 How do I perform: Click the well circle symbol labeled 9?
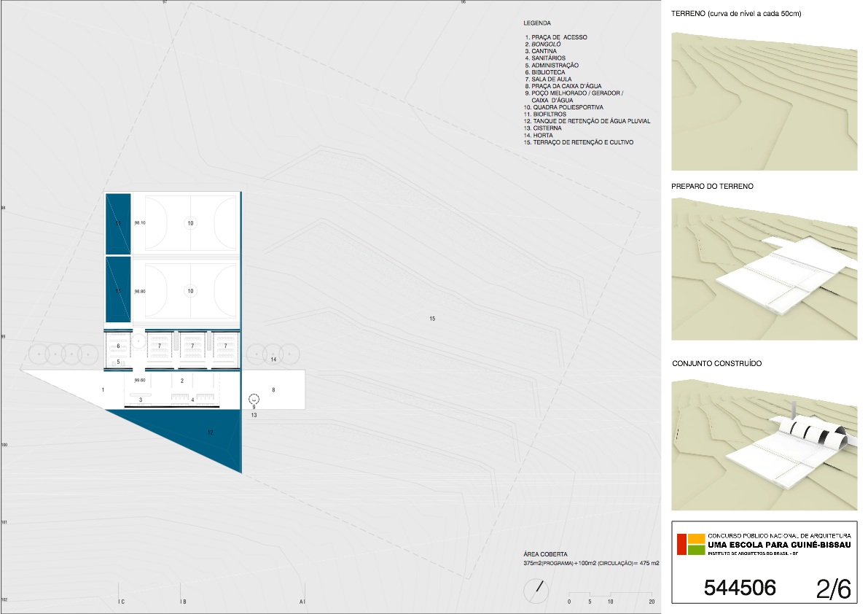click(x=254, y=399)
